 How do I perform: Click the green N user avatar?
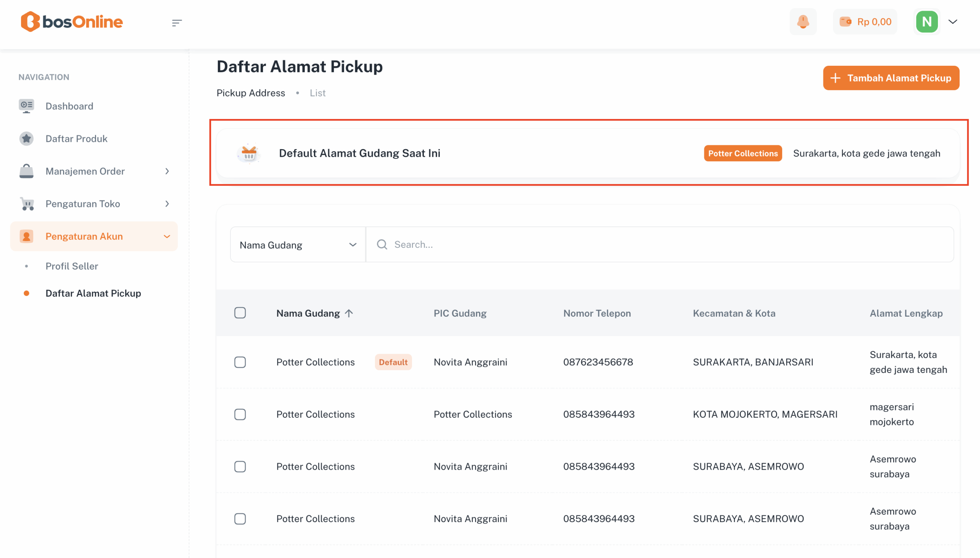pos(926,22)
